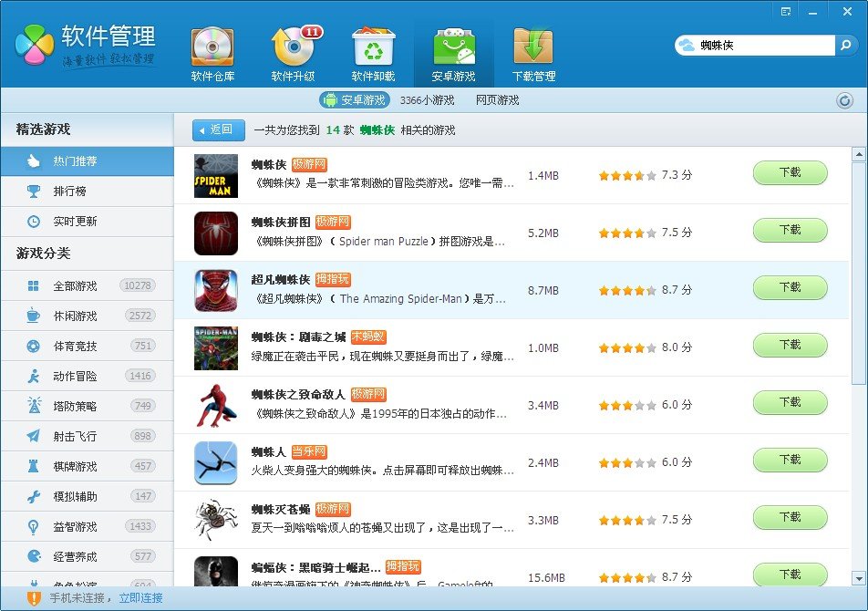Select the 软件卸载 uninstall icon
This screenshot has width=868, height=611.
373,50
